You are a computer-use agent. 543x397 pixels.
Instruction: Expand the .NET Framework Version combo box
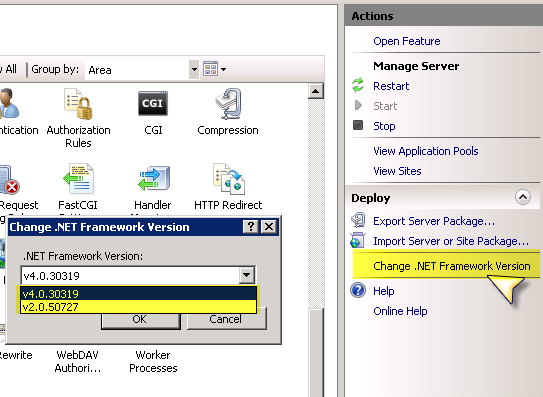click(x=247, y=275)
